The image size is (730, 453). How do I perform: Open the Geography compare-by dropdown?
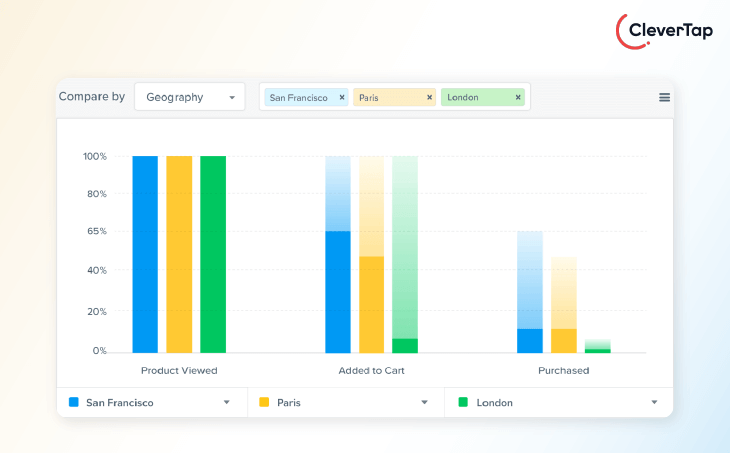click(189, 97)
